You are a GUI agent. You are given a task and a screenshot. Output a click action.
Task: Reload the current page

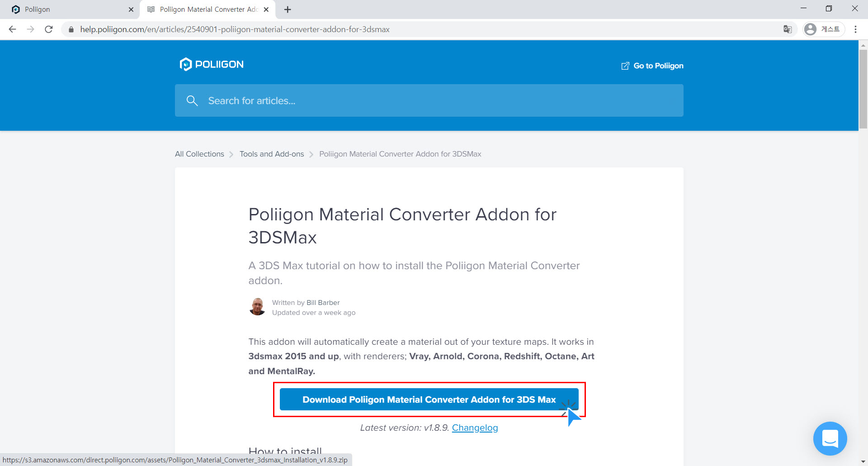click(49, 29)
